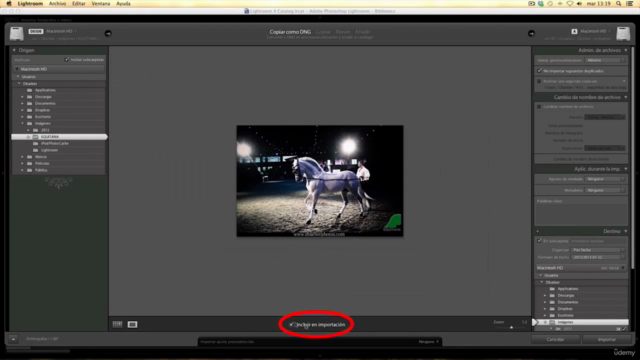Screen dimensions: 640x360
Task: Click the Escritorio folder icon in Destino panel
Action: (x=552, y=316)
